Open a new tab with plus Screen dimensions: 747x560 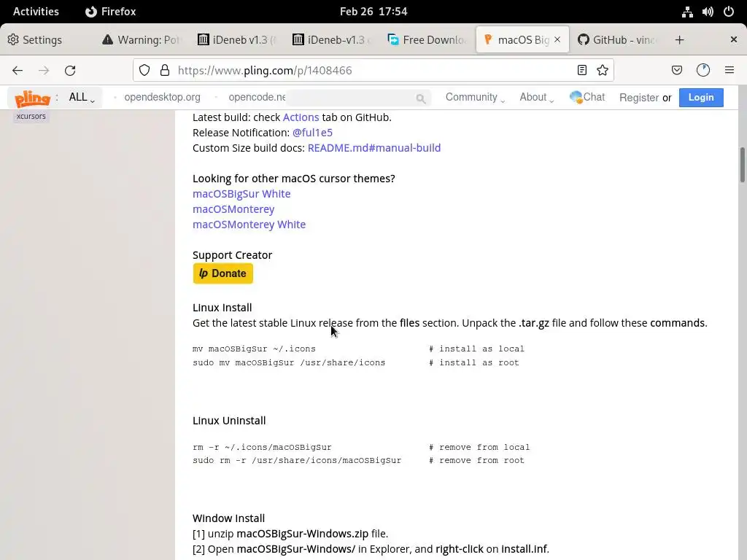(x=680, y=40)
